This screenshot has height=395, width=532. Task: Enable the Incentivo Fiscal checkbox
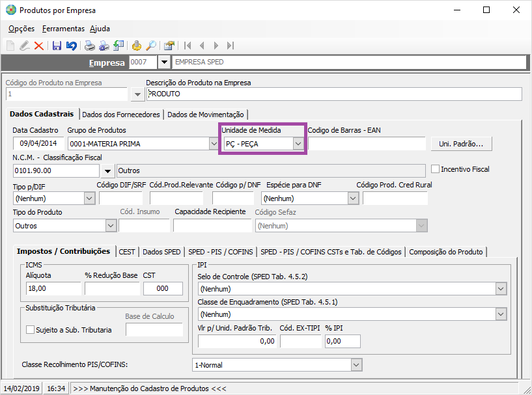[436, 169]
